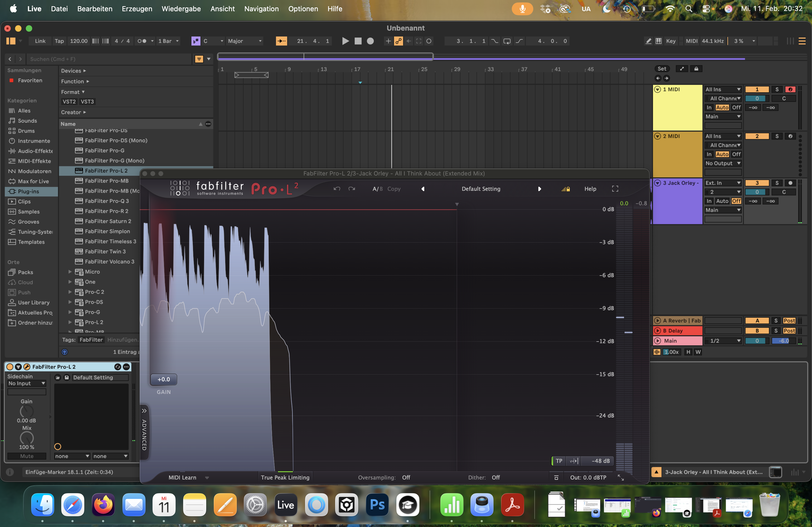Enable the Draw Mode pencil icon
The width and height of the screenshot is (812, 527).
pos(648,41)
